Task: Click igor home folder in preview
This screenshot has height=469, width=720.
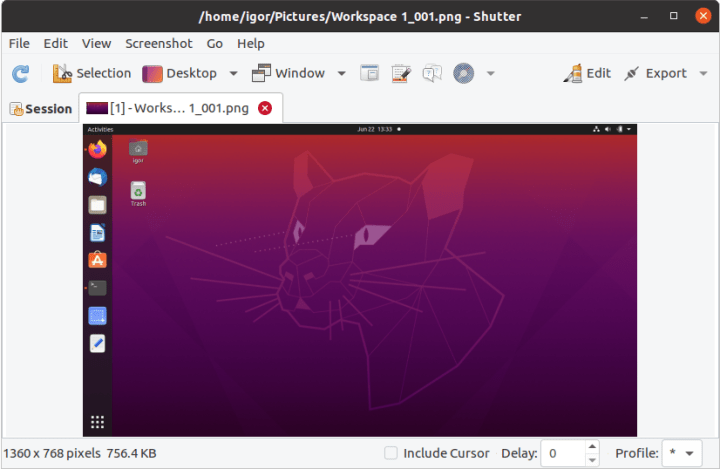Action: [138, 152]
